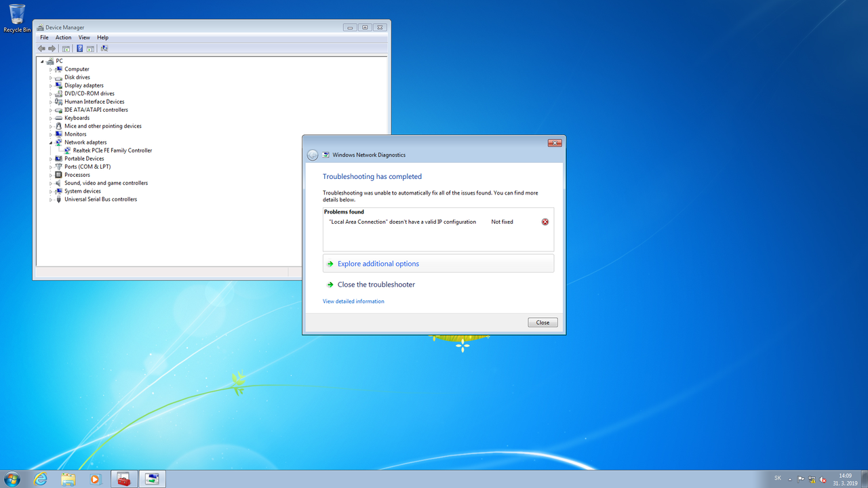Open the View menu in Device Manager

pyautogui.click(x=84, y=38)
